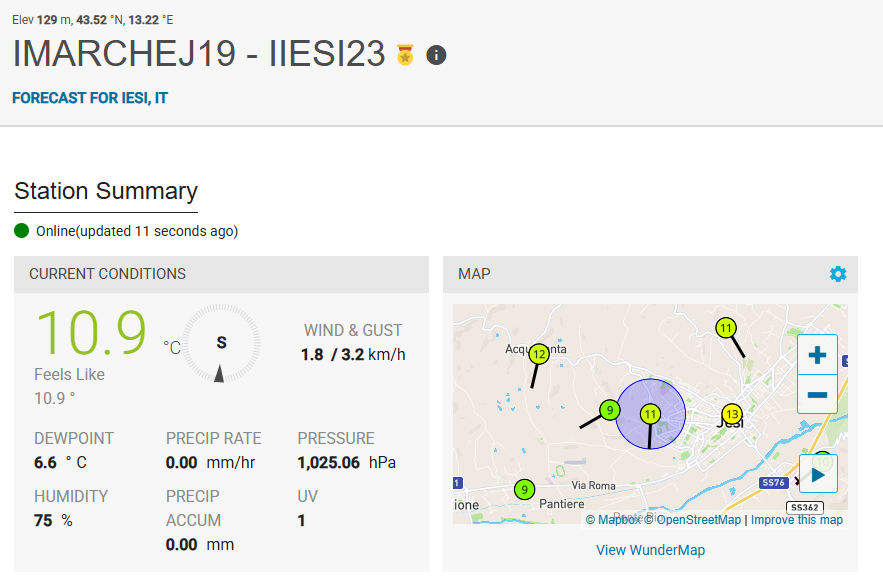Click the Improve this map link
This screenshot has width=883, height=584.
pos(796,519)
